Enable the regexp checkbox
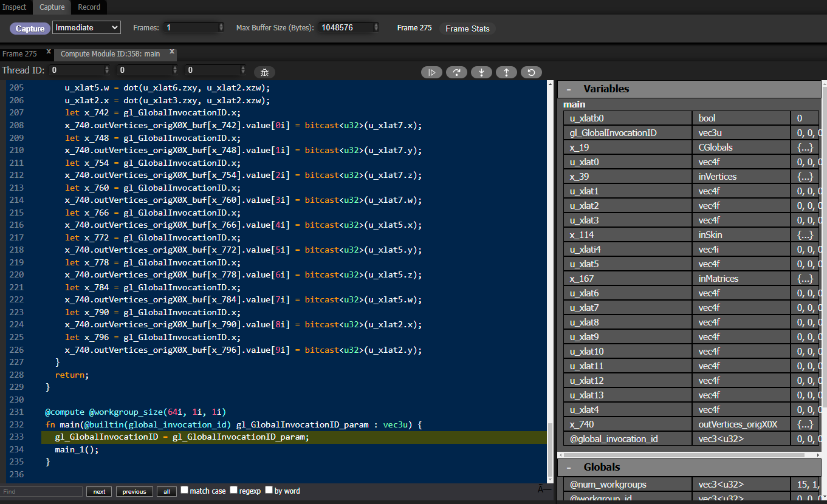This screenshot has height=504, width=827. [x=233, y=490]
